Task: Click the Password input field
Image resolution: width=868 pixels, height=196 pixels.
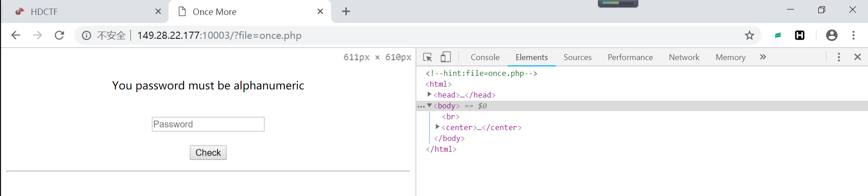Action: [208, 124]
